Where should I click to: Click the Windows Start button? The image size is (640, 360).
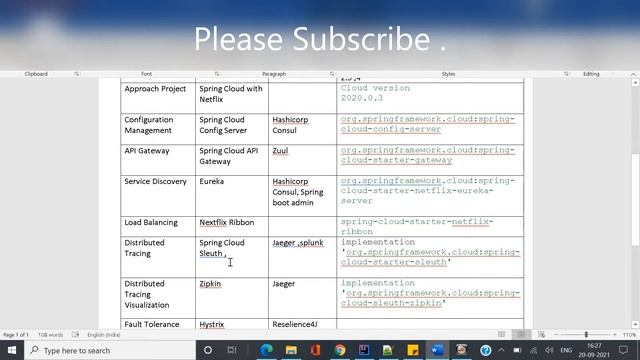[x=12, y=350]
